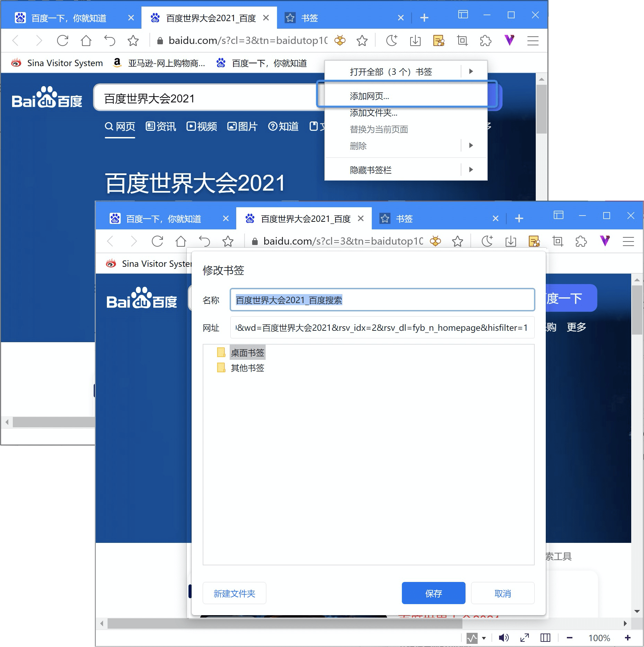Click 视频 category on Baidu page
644x647 pixels.
pyautogui.click(x=202, y=126)
